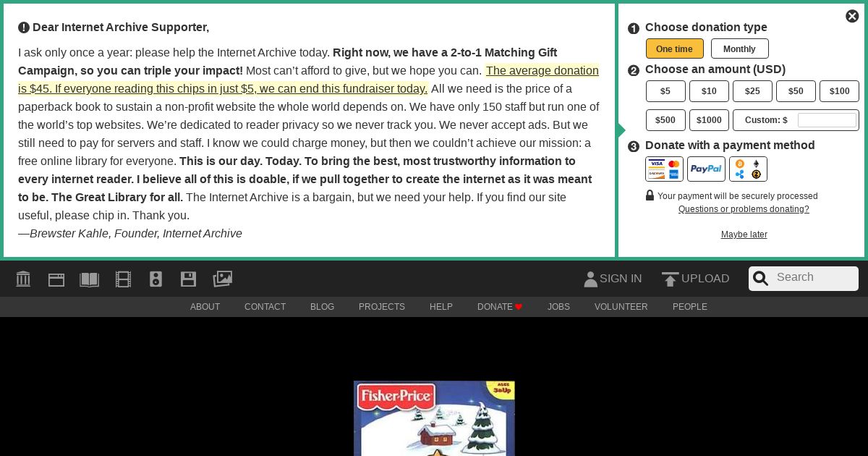Click the search magnifier icon
The height and width of the screenshot is (456, 868).
(x=760, y=279)
